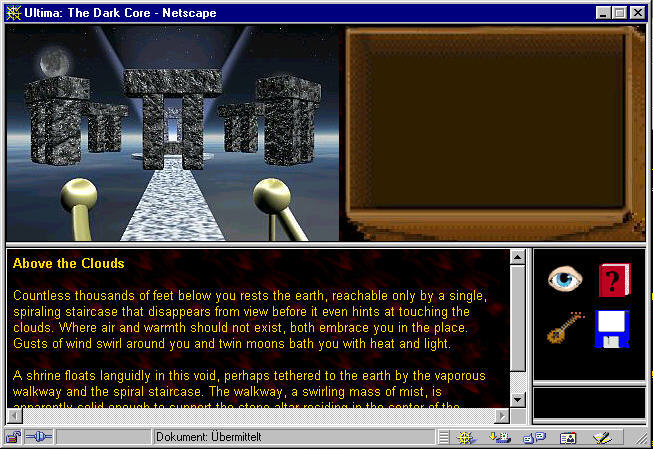Viewport: 653px width, 449px height.
Task: Minimize the Netscape window
Action: point(603,13)
